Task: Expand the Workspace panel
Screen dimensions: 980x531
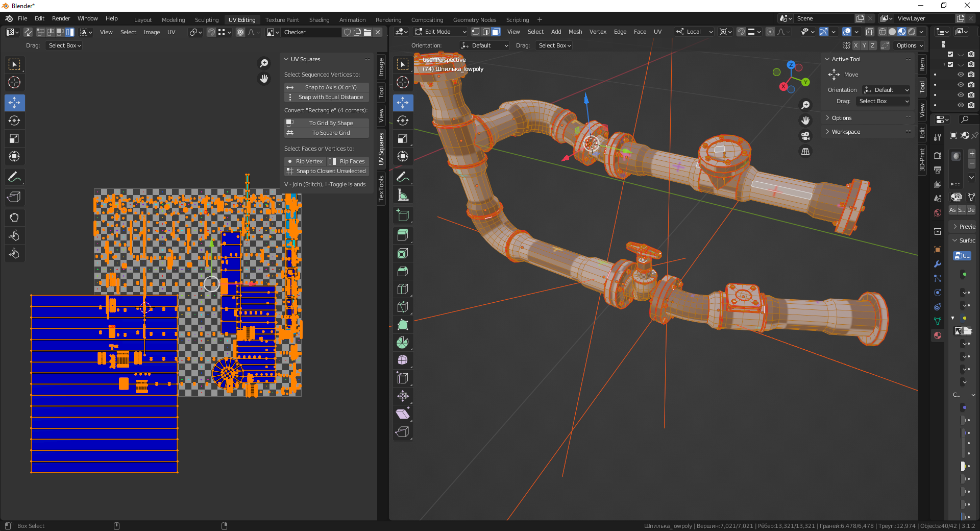Action: 846,132
